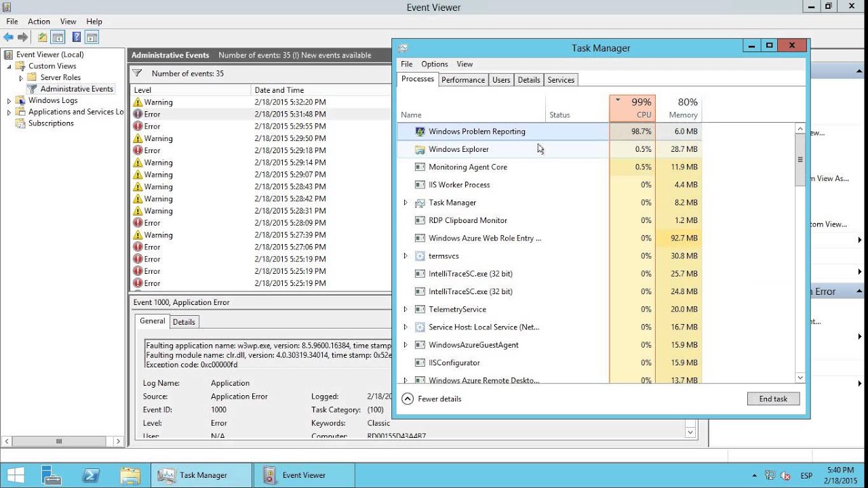Screen dimensions: 868x488
Task: Click the Back arrow in Event Viewer toolbar
Action: coord(8,37)
